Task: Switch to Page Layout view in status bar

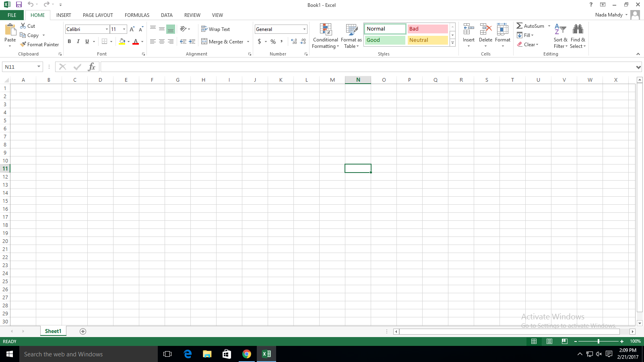Action: [x=549, y=341]
